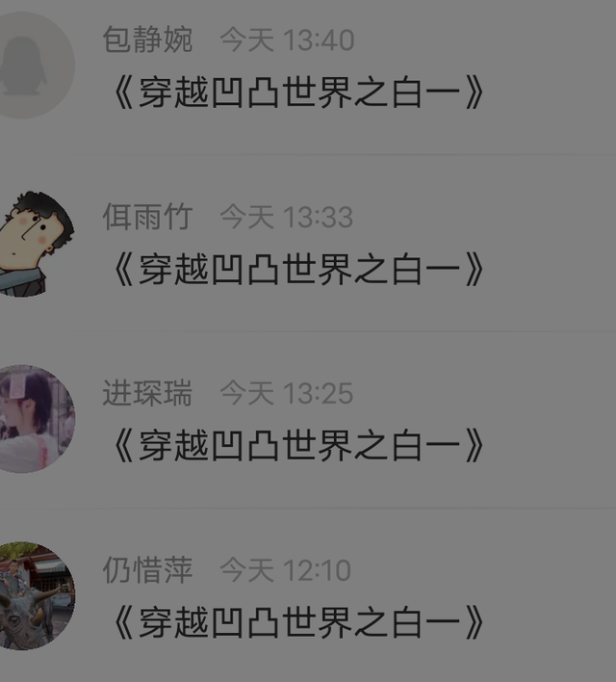Open the profile link for 进琛瑞

coord(147,393)
